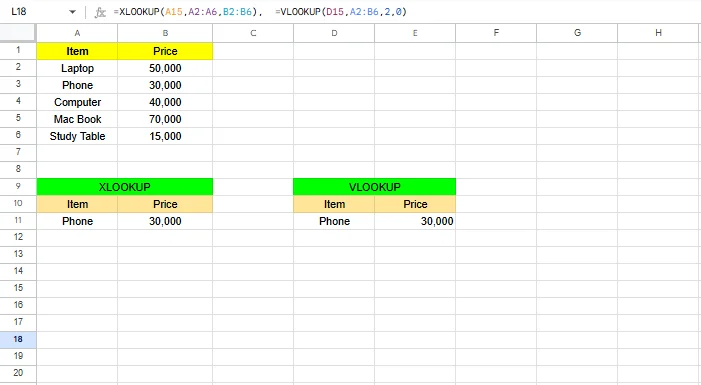Click 30,000 result in VLOOKUP table

click(x=415, y=221)
